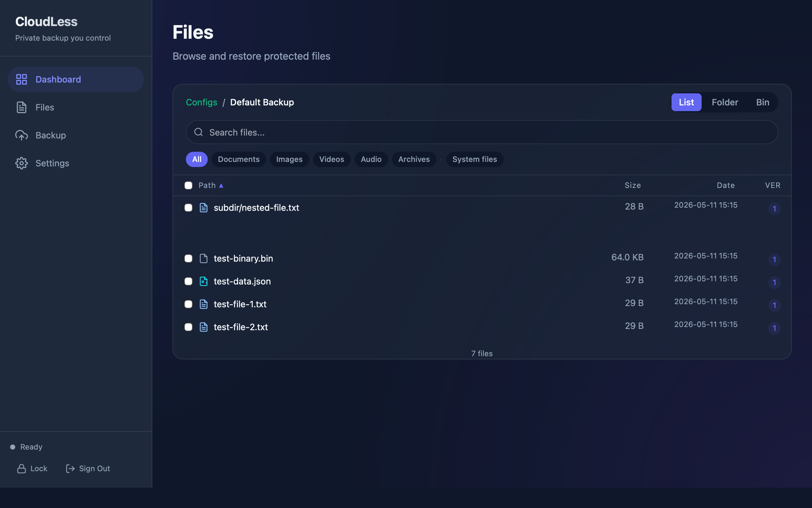This screenshot has height=508, width=812.
Task: Click the 37 B size value
Action: pos(634,280)
